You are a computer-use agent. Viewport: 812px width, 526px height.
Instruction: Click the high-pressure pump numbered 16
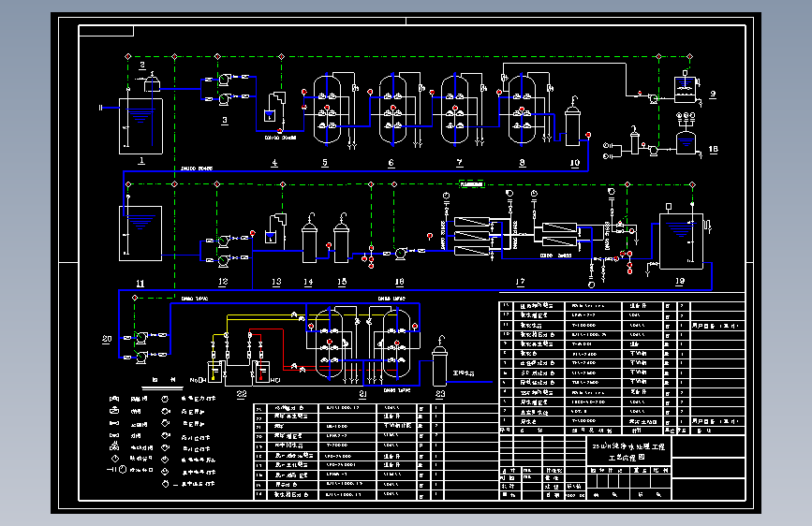(401, 253)
